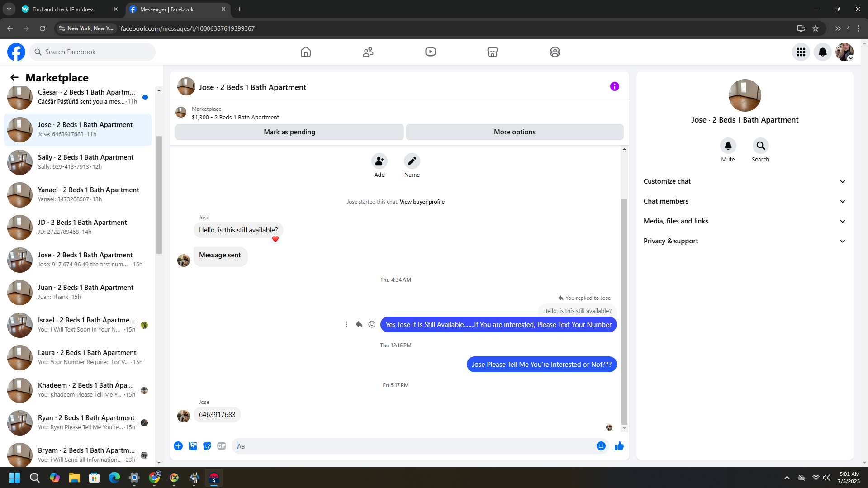
Task: Open Chrome tab search dropdown
Action: click(x=9, y=9)
